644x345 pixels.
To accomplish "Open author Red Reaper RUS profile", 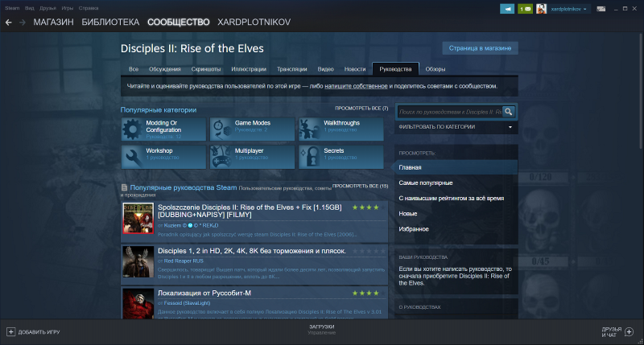I will click(184, 261).
